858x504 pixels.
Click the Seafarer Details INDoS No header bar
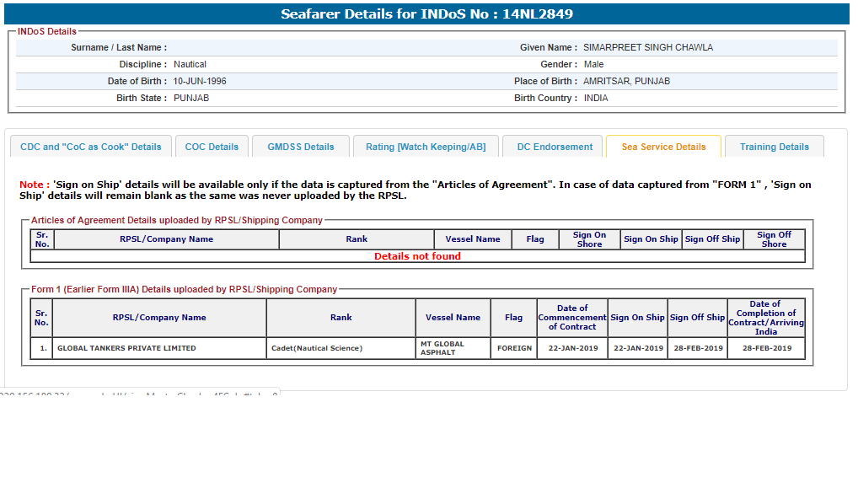point(427,14)
